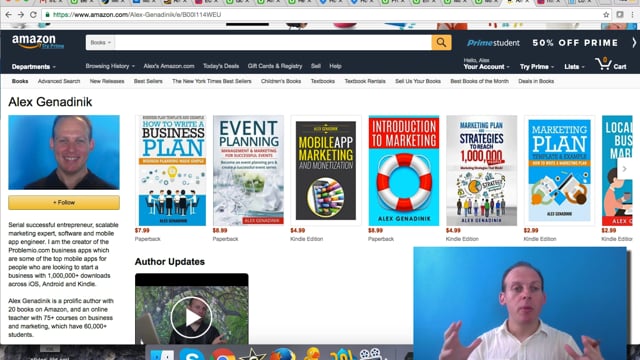Click the Sell link
Viewport: 640px width, 360px height.
click(316, 66)
